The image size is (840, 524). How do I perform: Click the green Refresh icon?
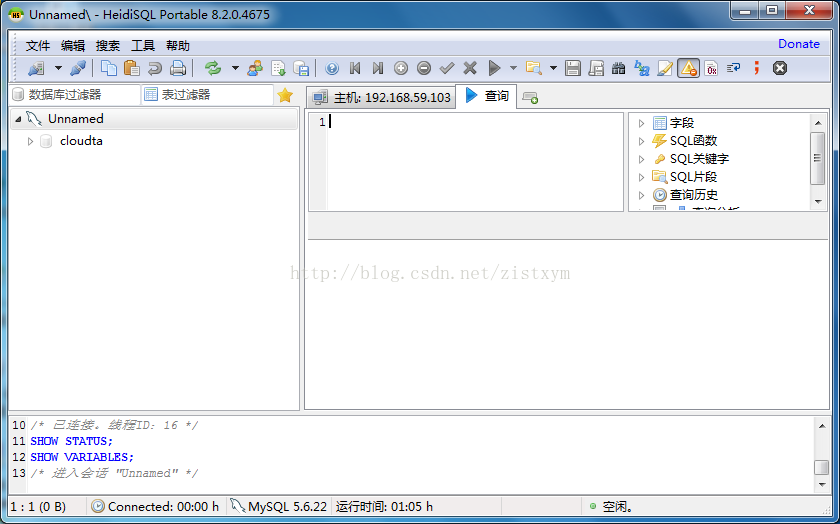(x=213, y=68)
